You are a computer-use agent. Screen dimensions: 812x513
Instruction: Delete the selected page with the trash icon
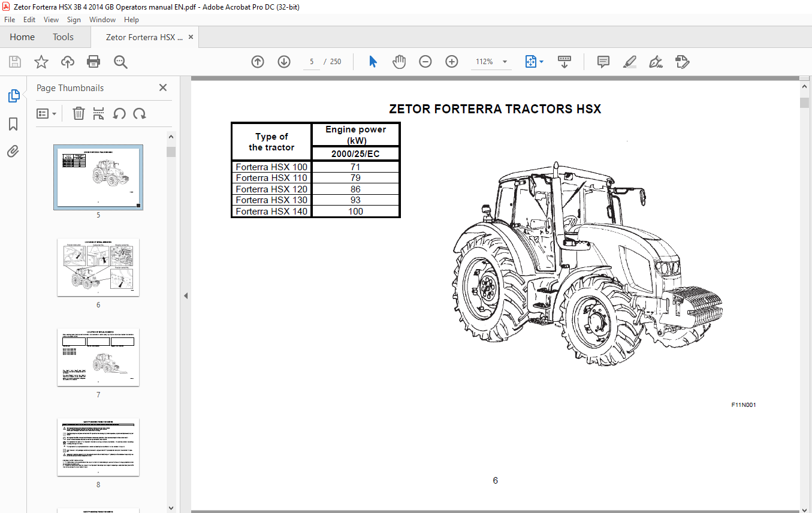click(x=79, y=113)
